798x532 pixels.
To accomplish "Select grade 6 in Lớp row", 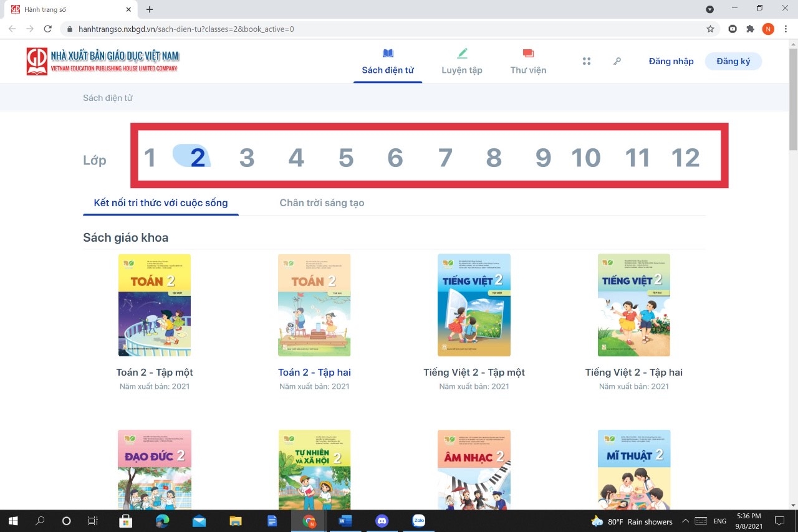I will point(395,158).
